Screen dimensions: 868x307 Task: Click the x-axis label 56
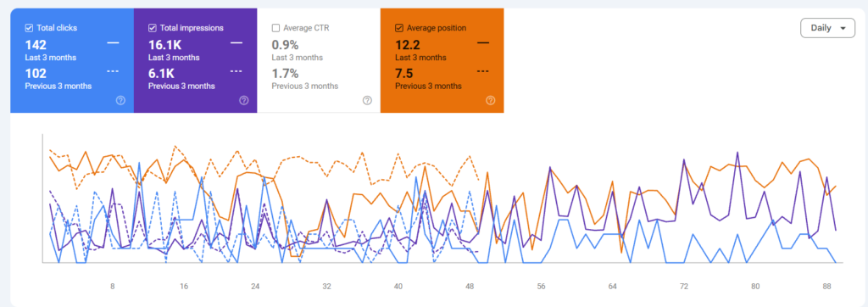point(542,287)
